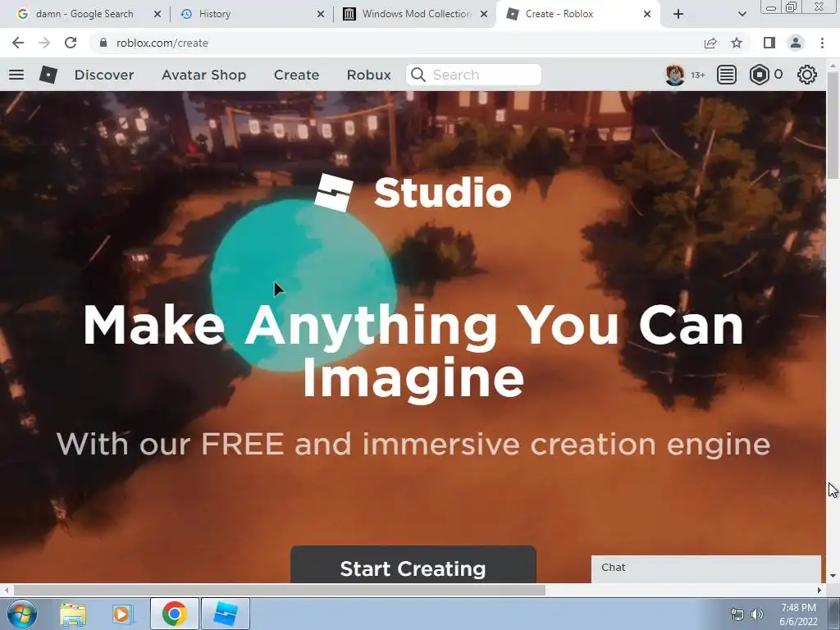Close the Create - Roblox tab

(x=647, y=14)
